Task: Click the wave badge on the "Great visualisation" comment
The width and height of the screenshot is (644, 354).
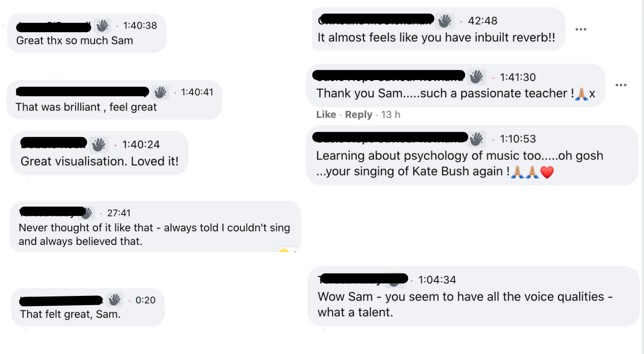Action: 98,145
